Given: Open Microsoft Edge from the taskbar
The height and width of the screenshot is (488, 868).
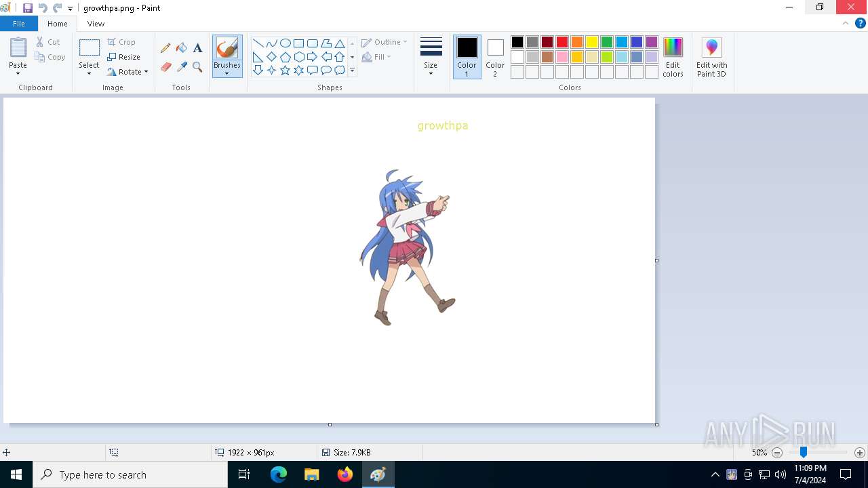Looking at the screenshot, I should click(279, 474).
